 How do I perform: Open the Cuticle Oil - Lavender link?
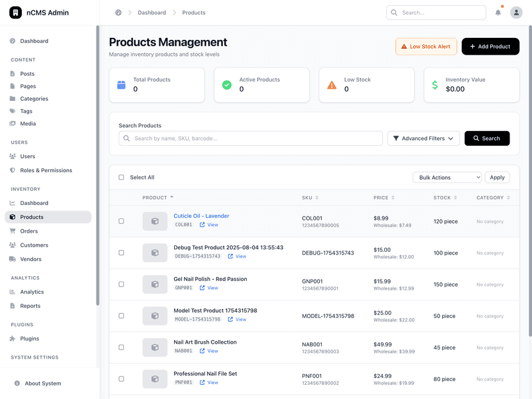201,216
